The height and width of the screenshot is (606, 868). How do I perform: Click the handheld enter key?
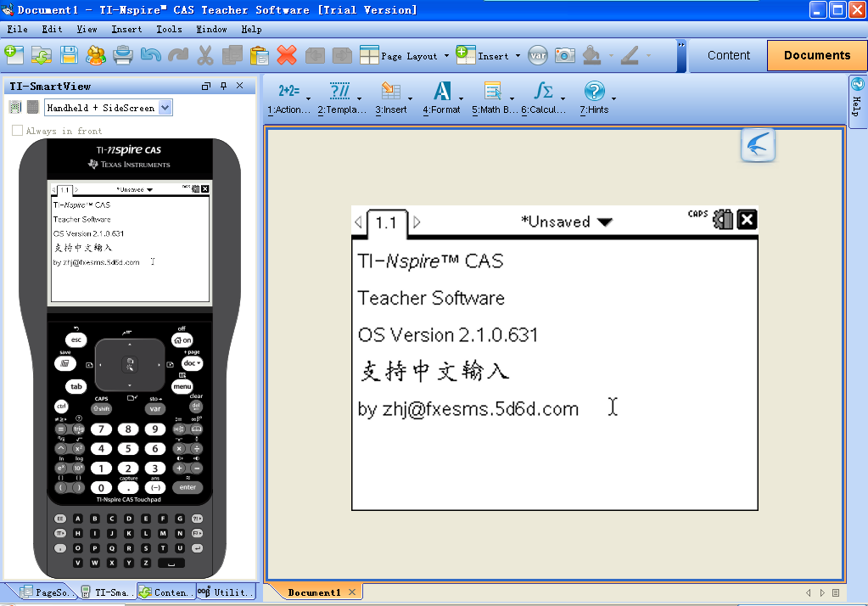(x=188, y=487)
